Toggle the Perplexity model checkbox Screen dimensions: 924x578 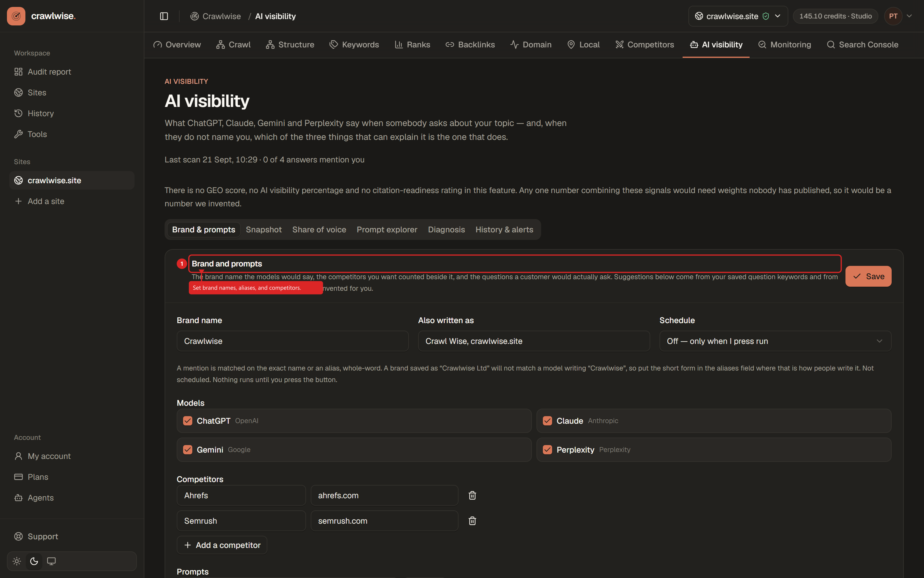(x=547, y=450)
